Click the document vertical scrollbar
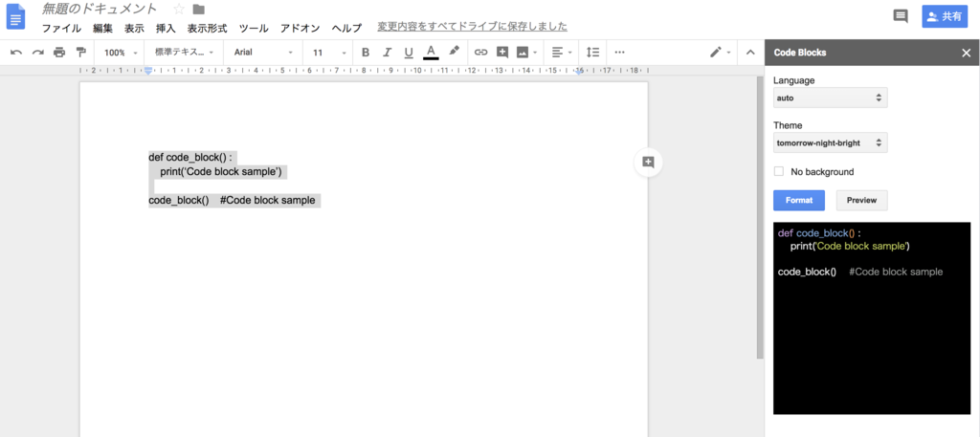Viewport: 980px width, 437px height. [x=760, y=218]
